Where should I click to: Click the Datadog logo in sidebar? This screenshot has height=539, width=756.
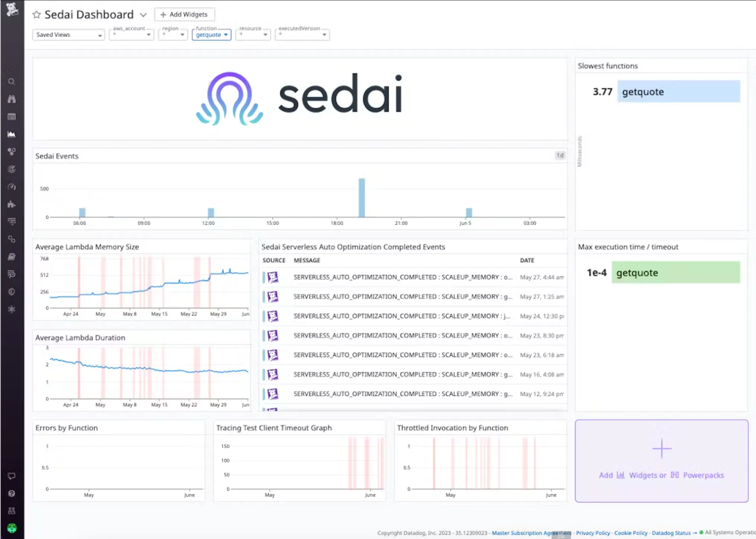click(12, 9)
